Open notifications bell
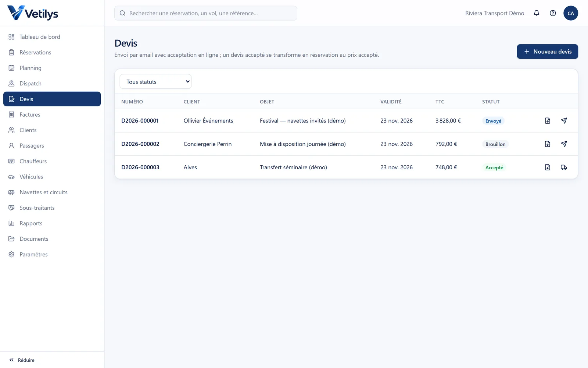The height and width of the screenshot is (368, 588). pos(537,13)
